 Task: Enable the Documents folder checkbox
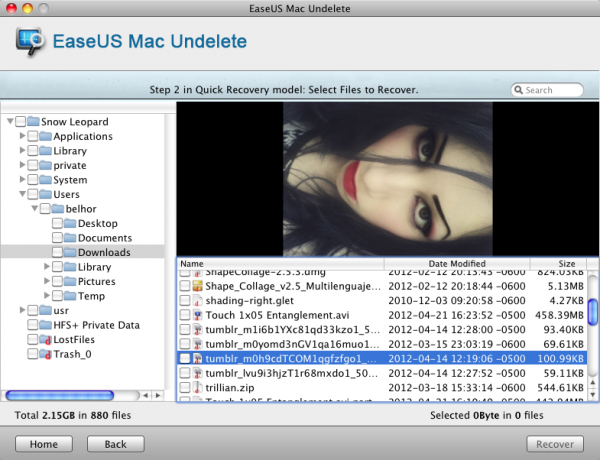point(57,238)
